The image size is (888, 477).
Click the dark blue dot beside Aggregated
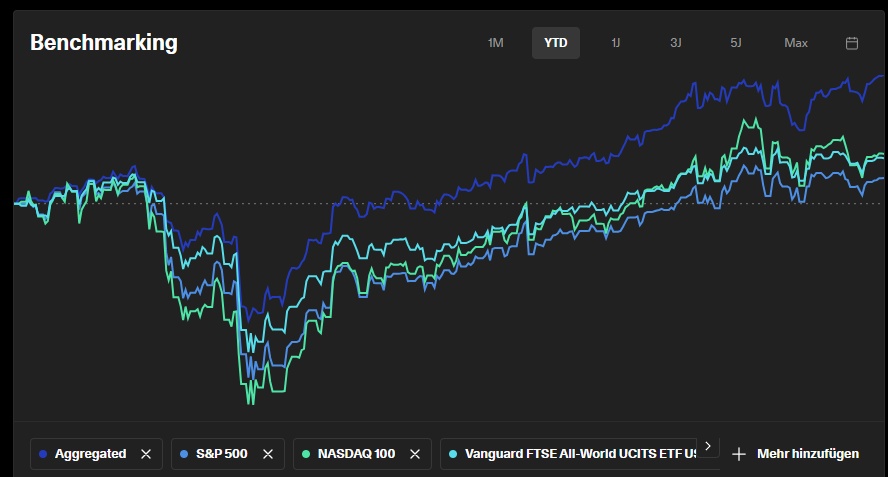42,454
